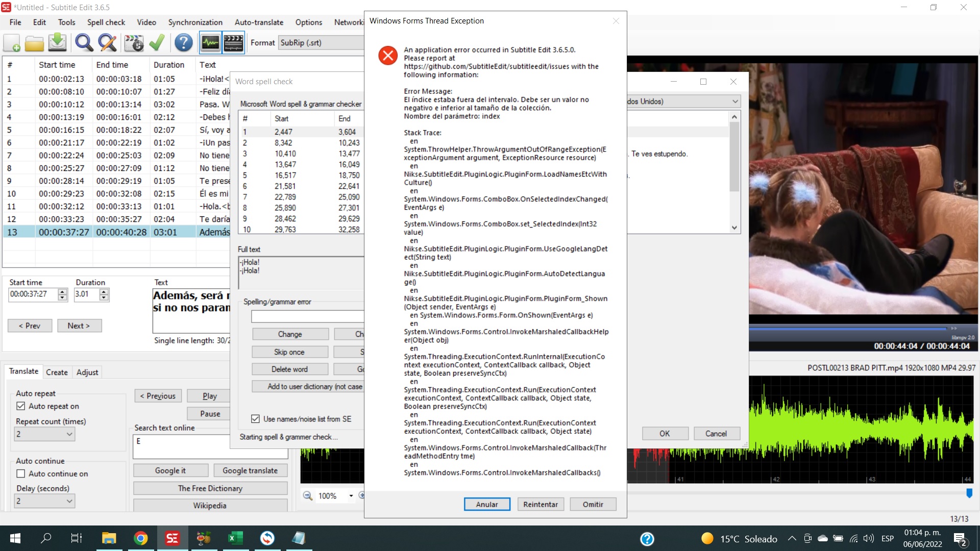
Task: Enable Auto repeat on option
Action: (x=21, y=406)
